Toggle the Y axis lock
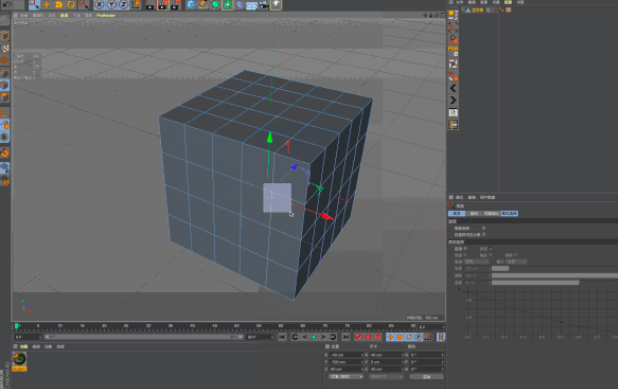 point(112,4)
